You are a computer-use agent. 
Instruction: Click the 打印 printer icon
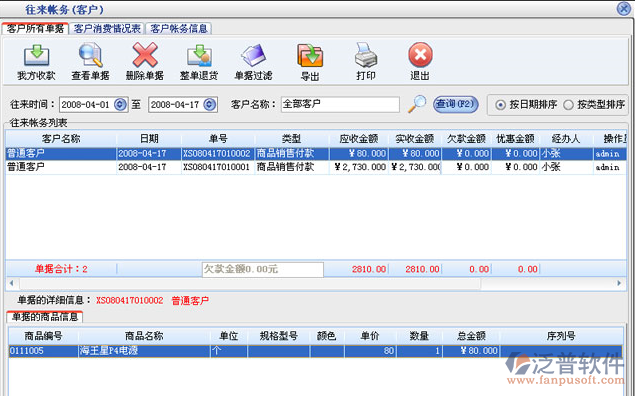click(x=366, y=55)
